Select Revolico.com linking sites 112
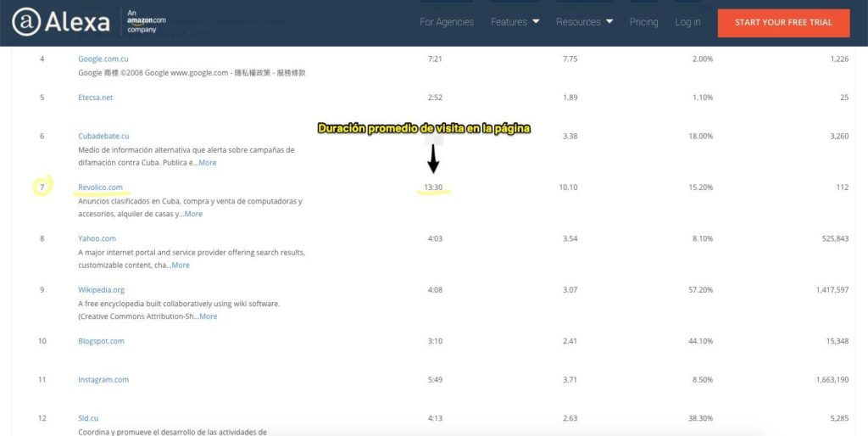 tap(843, 187)
